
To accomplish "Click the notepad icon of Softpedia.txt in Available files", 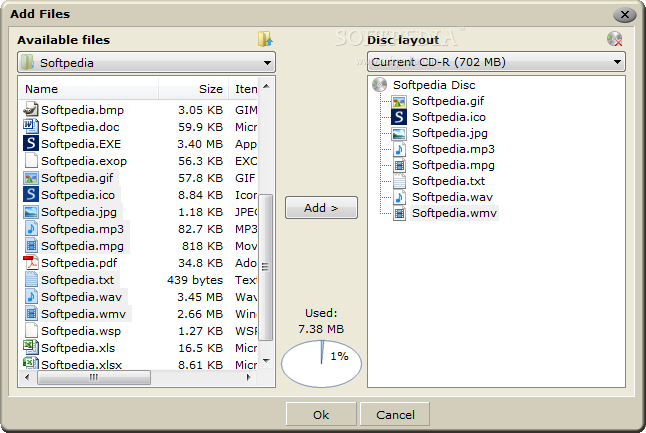I will point(31,279).
